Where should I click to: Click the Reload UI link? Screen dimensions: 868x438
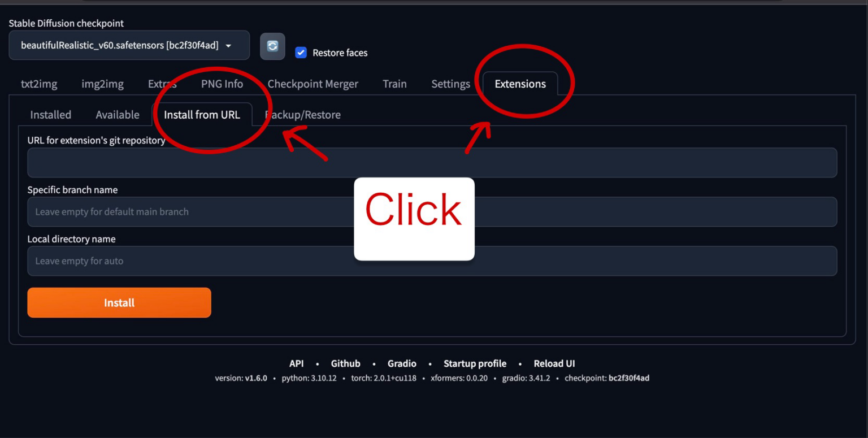[554, 363]
